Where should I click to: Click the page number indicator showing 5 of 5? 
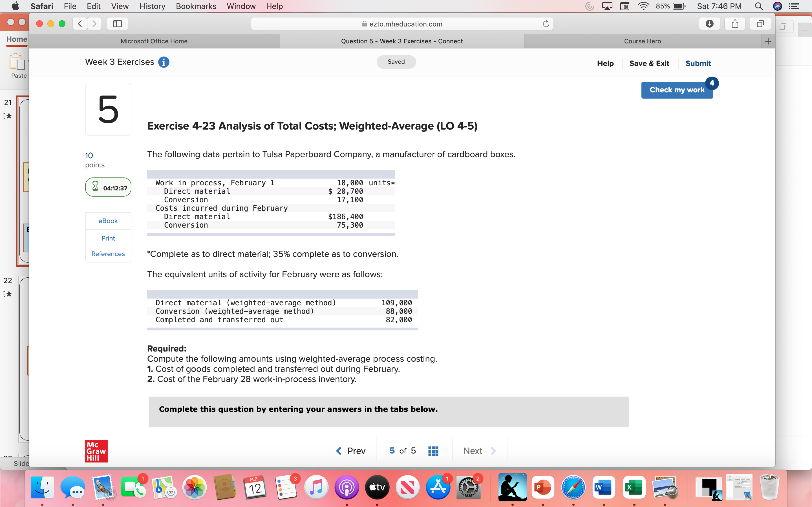[406, 450]
